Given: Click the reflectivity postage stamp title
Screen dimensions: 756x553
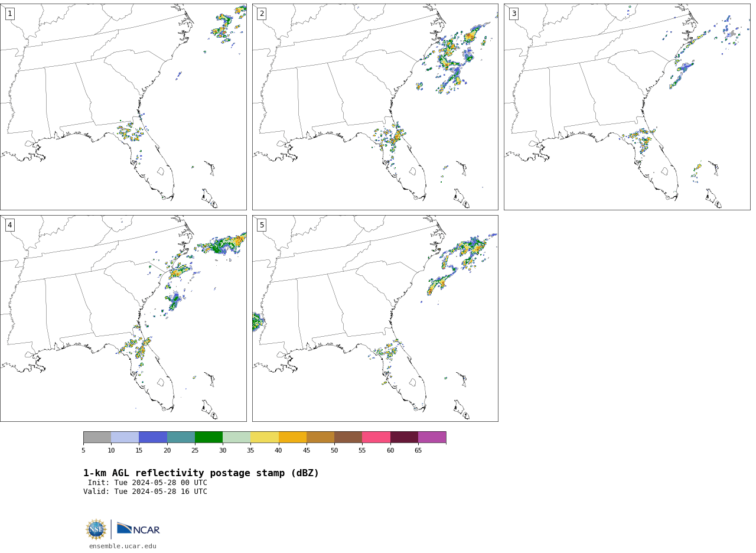Looking at the screenshot, I should (201, 473).
